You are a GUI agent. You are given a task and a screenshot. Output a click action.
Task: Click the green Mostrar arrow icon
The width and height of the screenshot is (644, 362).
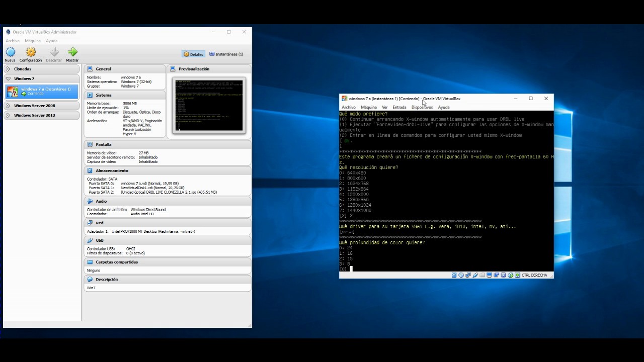click(x=72, y=52)
